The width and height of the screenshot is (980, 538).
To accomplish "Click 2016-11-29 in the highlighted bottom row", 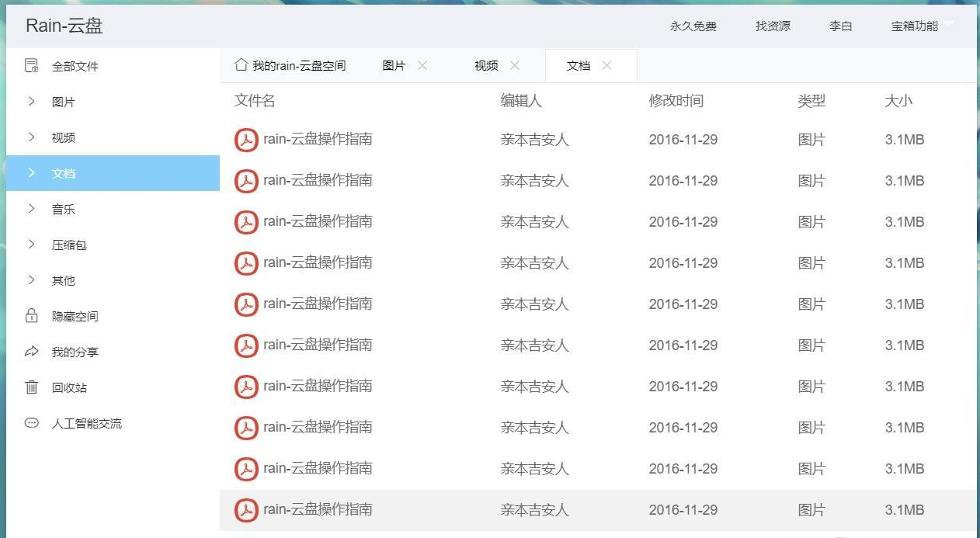I will coord(683,510).
